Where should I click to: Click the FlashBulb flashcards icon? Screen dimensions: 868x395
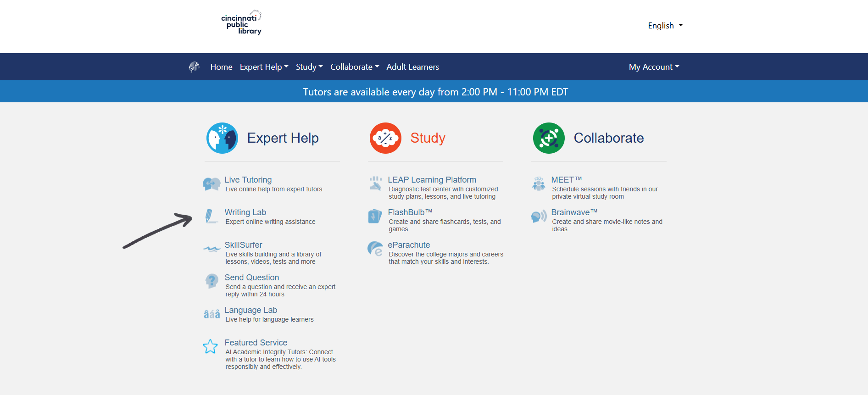pyautogui.click(x=375, y=216)
